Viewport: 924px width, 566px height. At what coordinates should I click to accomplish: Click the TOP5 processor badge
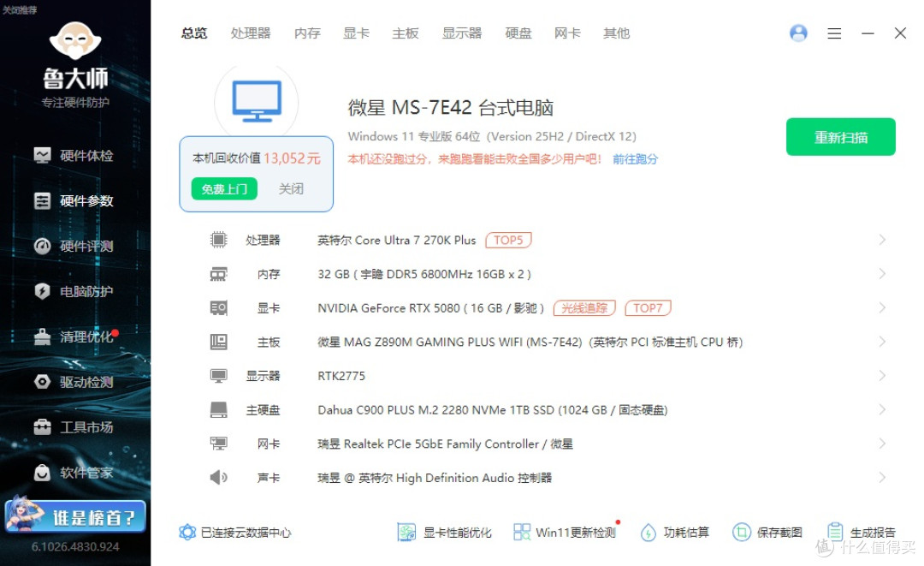coord(508,240)
